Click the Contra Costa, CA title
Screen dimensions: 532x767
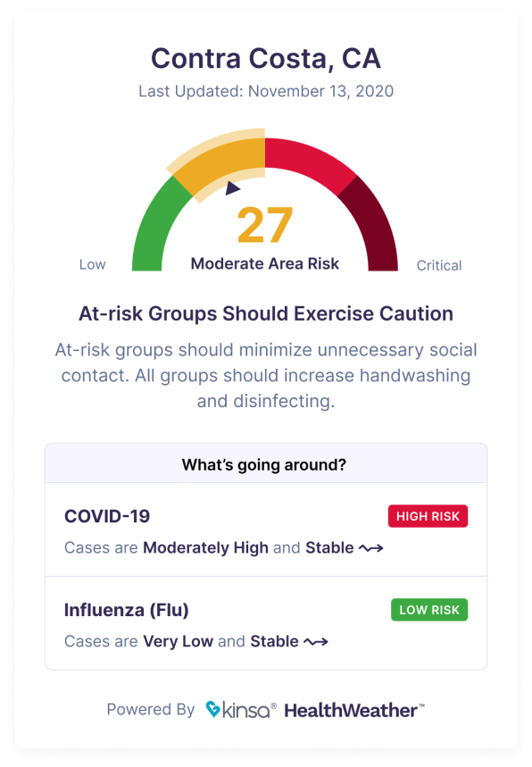point(265,58)
